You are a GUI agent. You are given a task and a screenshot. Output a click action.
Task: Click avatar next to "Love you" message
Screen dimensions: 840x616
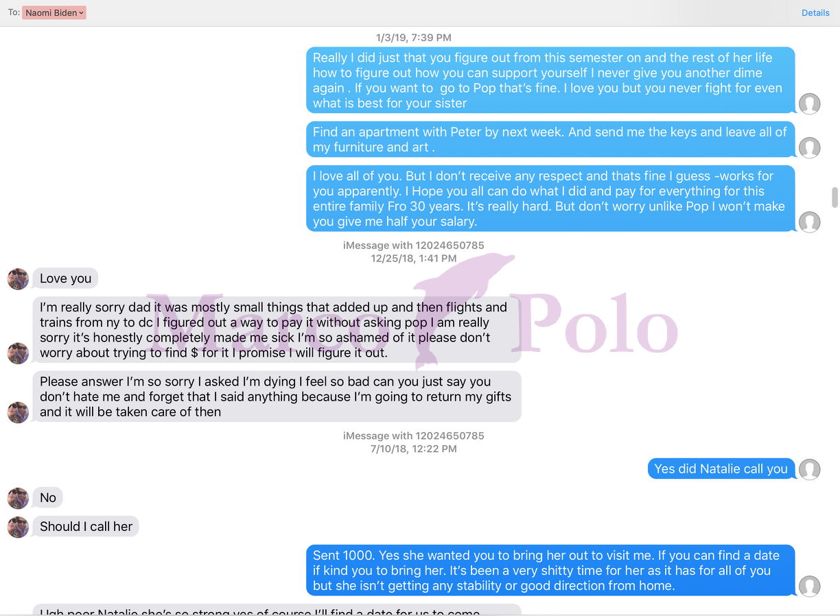click(x=18, y=279)
